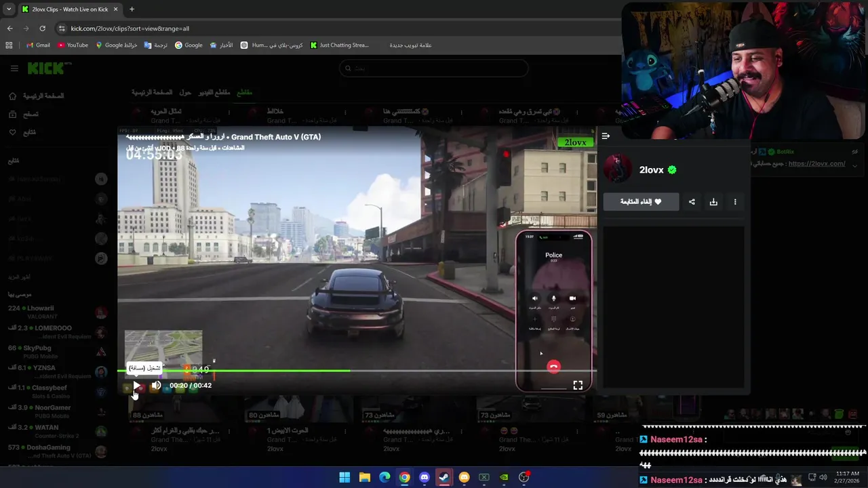This screenshot has height=488, width=868.
Task: Open the Following sidebar item
Action: click(22, 132)
